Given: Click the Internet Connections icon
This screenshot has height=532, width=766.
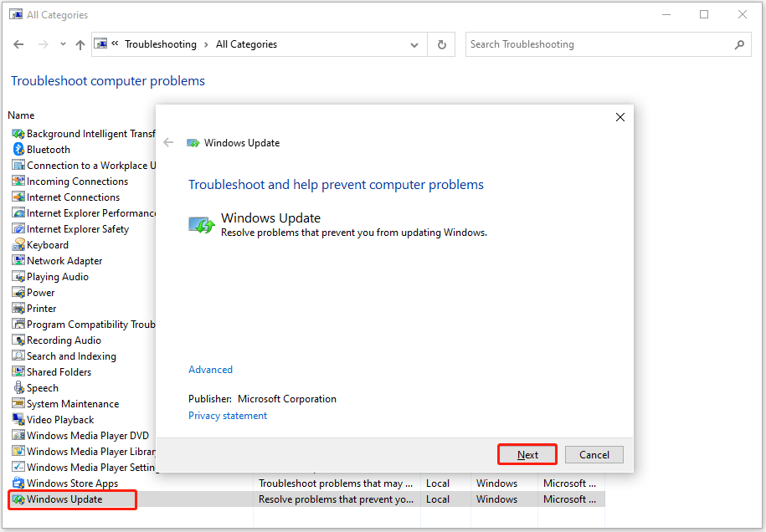Looking at the screenshot, I should [x=18, y=197].
